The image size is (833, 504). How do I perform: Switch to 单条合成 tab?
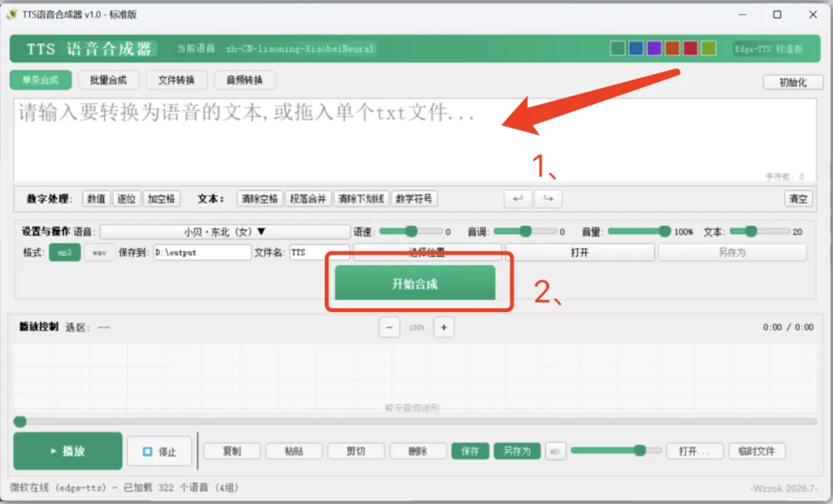pyautogui.click(x=40, y=80)
